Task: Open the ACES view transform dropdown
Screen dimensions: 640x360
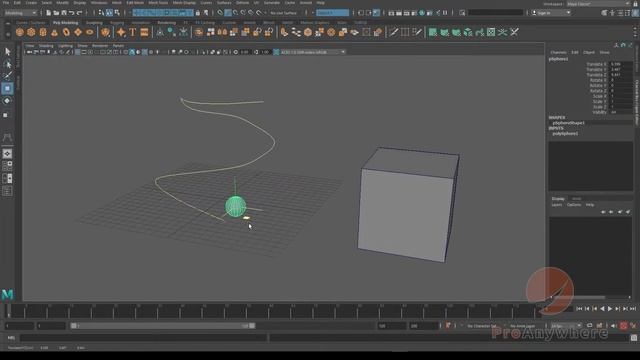Action: click(313, 52)
